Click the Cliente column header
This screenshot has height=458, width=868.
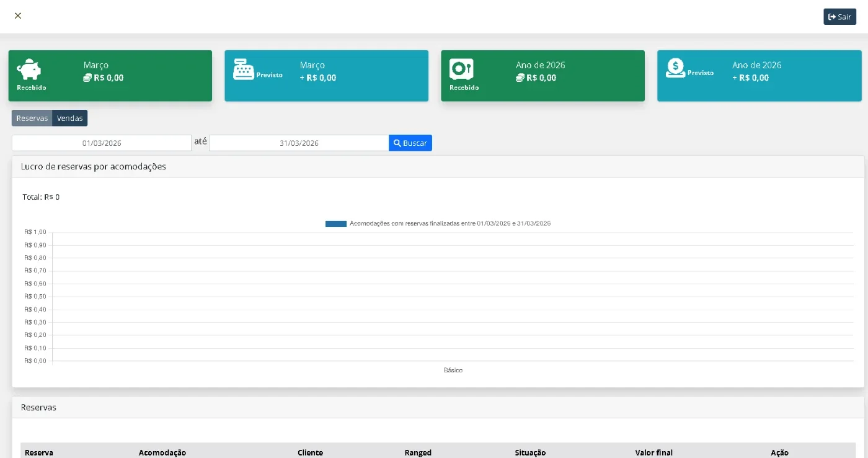[x=311, y=452]
